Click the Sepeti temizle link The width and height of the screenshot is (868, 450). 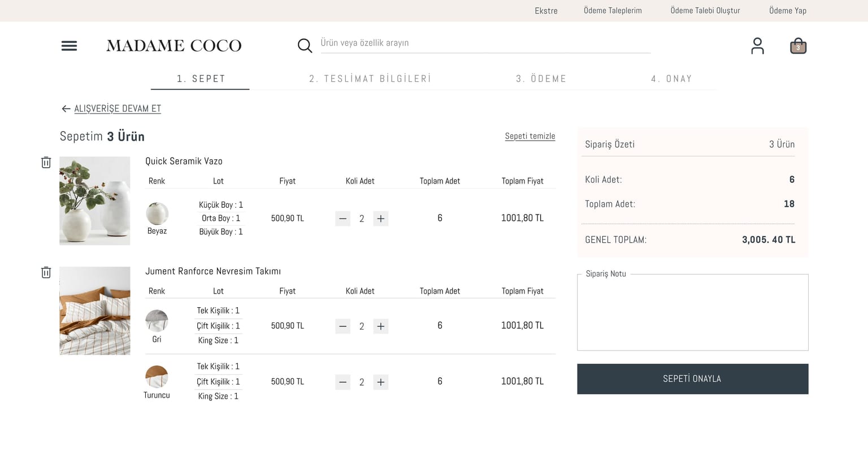pos(530,136)
